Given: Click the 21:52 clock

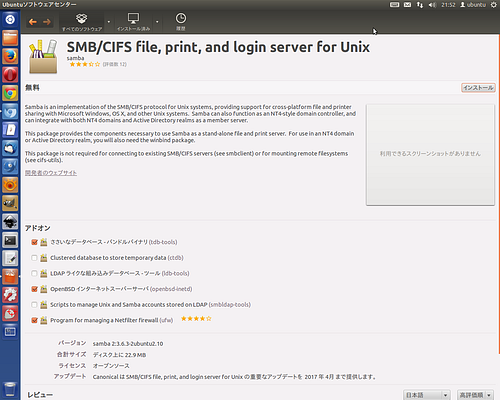Looking at the screenshot, I should click(x=448, y=5).
